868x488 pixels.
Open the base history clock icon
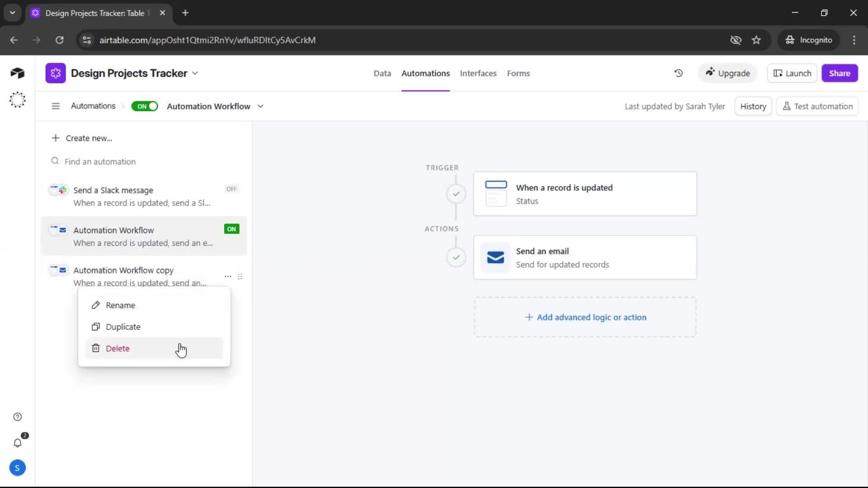tap(678, 73)
